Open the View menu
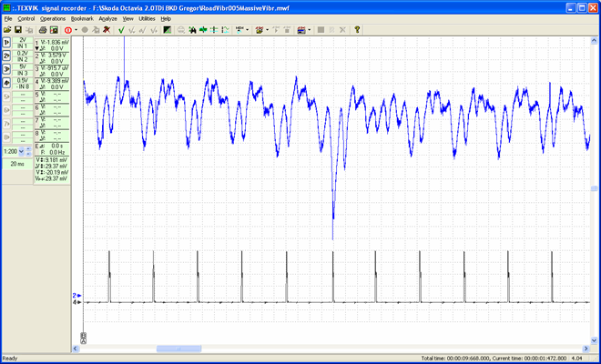 point(127,18)
